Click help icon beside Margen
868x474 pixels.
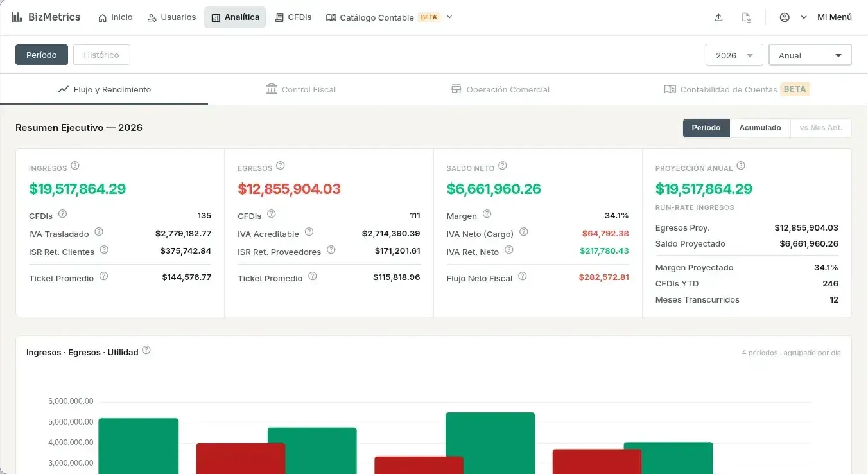pyautogui.click(x=487, y=214)
